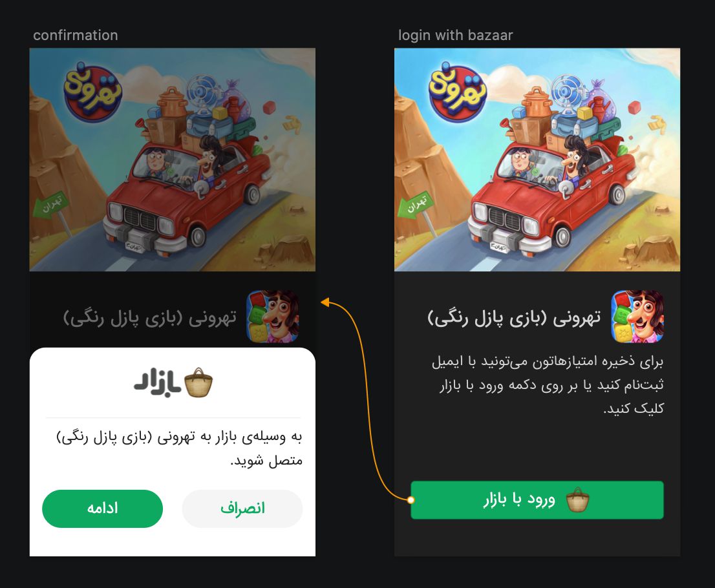The width and height of the screenshot is (715, 588).
Task: Click the app title text in login frame
Action: coord(514,318)
